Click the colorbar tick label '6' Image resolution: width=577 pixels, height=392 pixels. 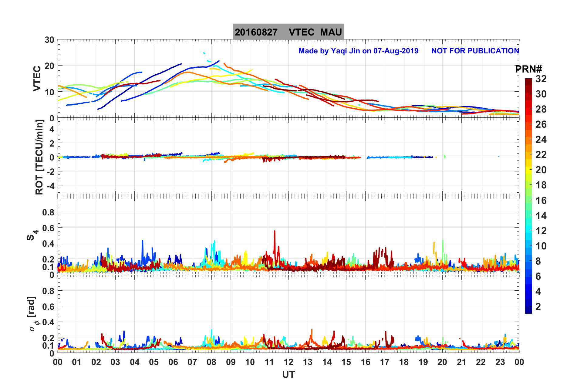pyautogui.click(x=538, y=276)
